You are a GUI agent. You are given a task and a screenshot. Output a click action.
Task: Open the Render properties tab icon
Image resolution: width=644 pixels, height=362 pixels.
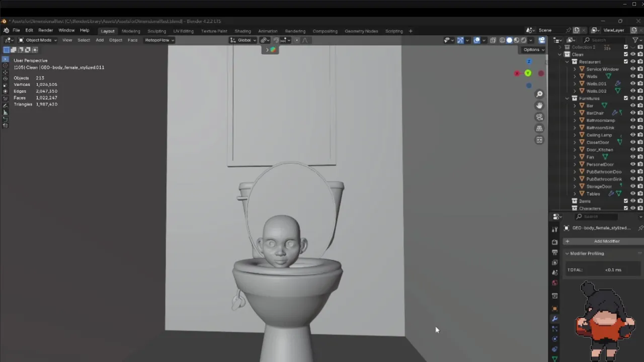click(x=554, y=242)
